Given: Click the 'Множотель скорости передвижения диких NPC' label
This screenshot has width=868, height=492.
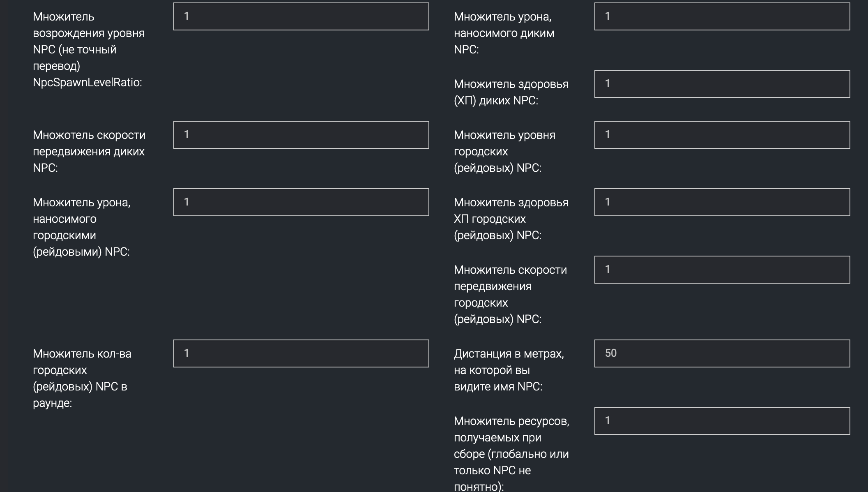Looking at the screenshot, I should point(89,151).
